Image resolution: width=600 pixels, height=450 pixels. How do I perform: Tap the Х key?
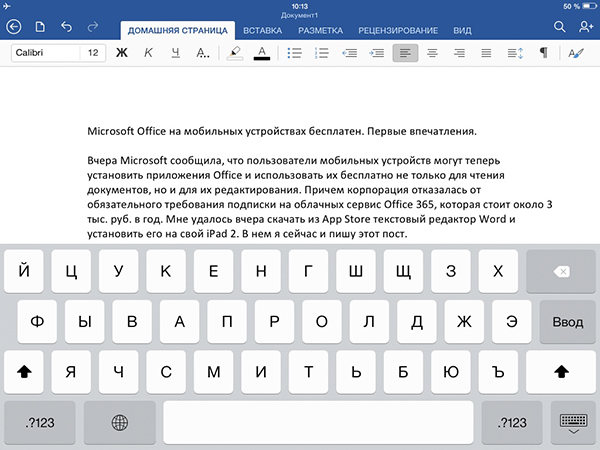click(498, 271)
